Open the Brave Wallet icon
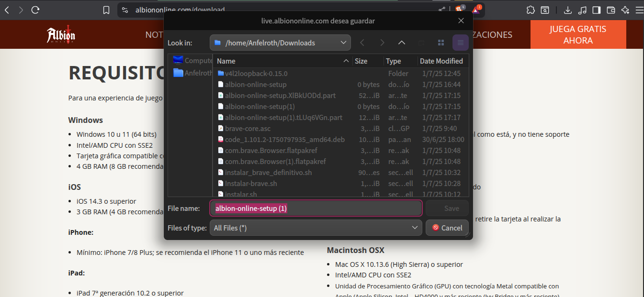This screenshot has width=644, height=297. [x=611, y=10]
